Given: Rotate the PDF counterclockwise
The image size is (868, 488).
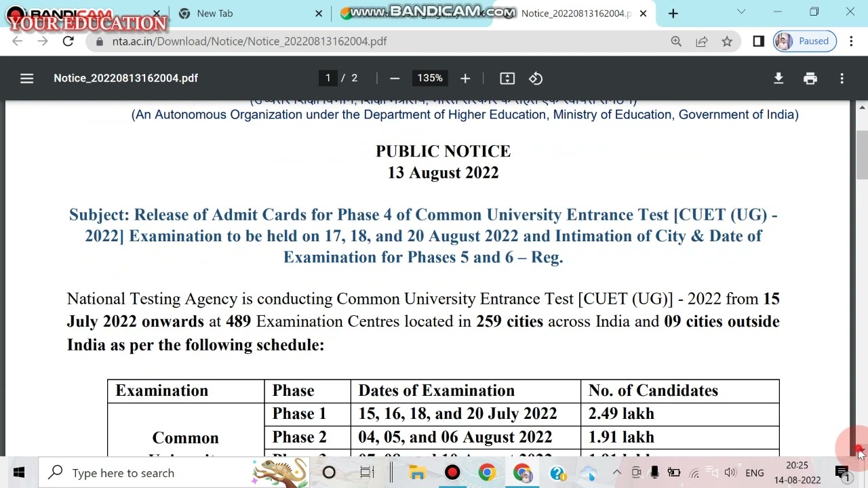Looking at the screenshot, I should coord(536,79).
